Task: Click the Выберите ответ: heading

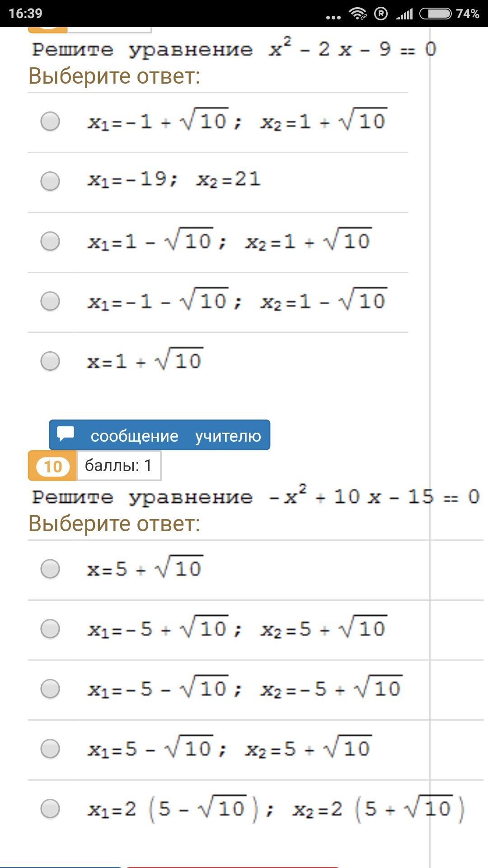Action: pyautogui.click(x=114, y=76)
